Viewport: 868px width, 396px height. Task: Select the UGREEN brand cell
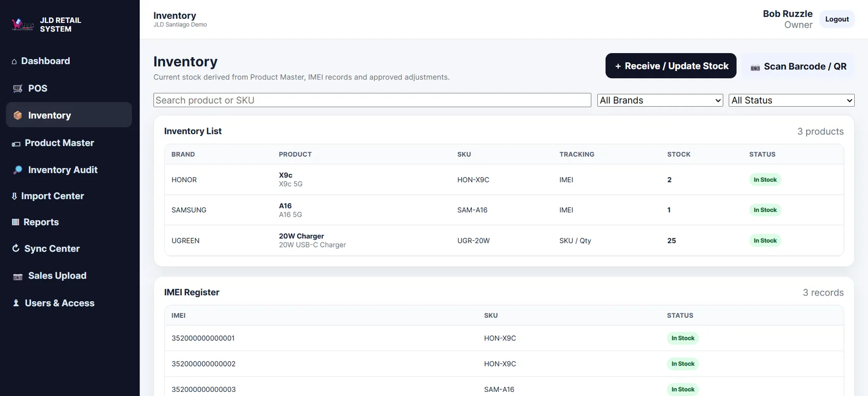click(185, 240)
